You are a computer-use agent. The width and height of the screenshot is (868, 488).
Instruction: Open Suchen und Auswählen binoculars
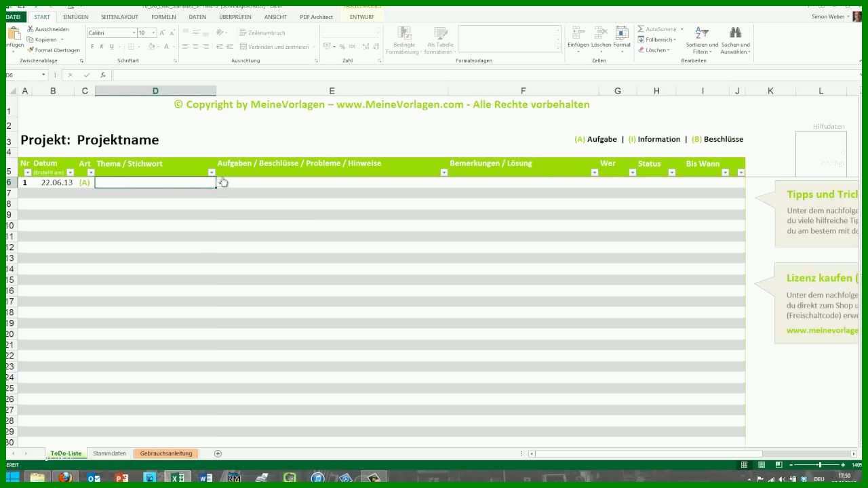click(735, 41)
